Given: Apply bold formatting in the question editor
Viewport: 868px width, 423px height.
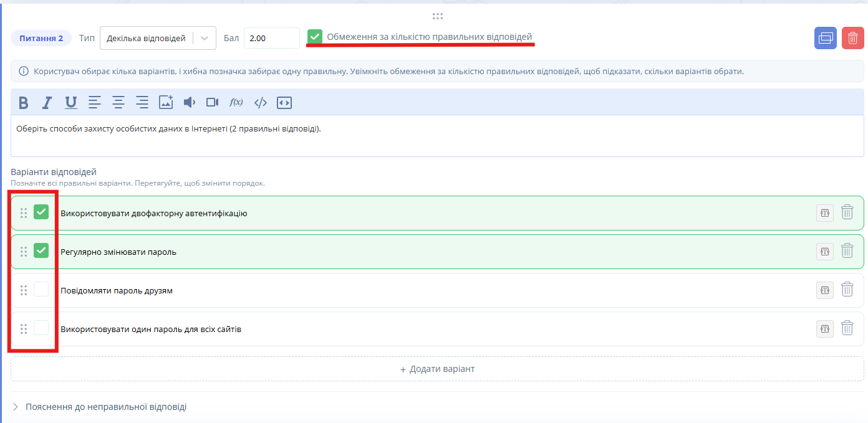Looking at the screenshot, I should pos(24,103).
